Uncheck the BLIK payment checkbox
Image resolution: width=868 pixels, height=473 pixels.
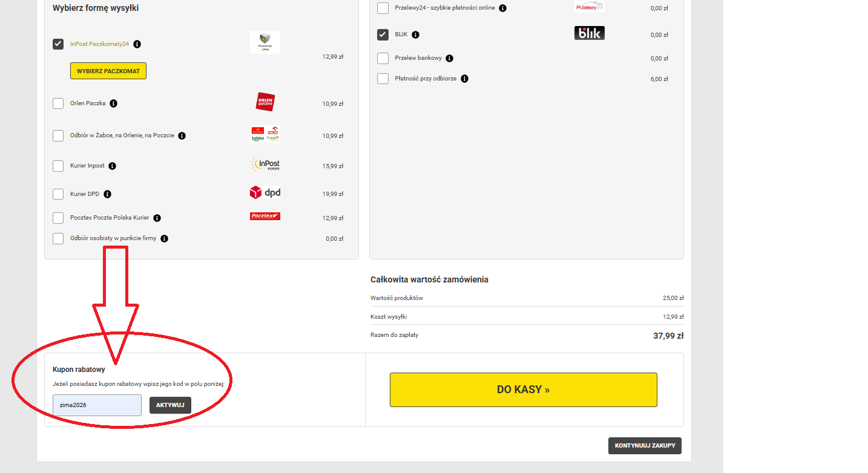tap(383, 34)
